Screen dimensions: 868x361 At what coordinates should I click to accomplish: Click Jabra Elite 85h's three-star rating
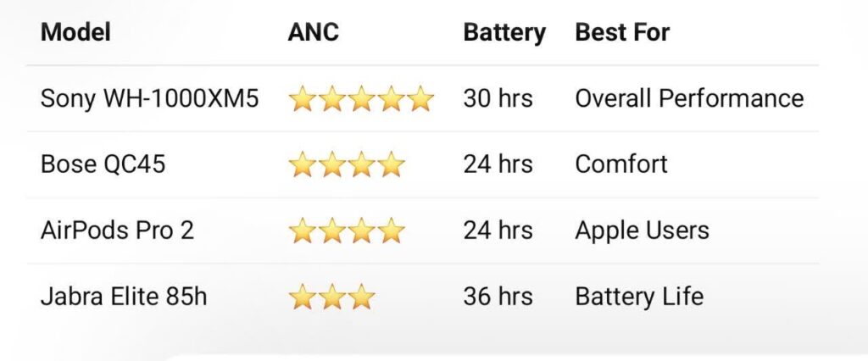click(331, 297)
